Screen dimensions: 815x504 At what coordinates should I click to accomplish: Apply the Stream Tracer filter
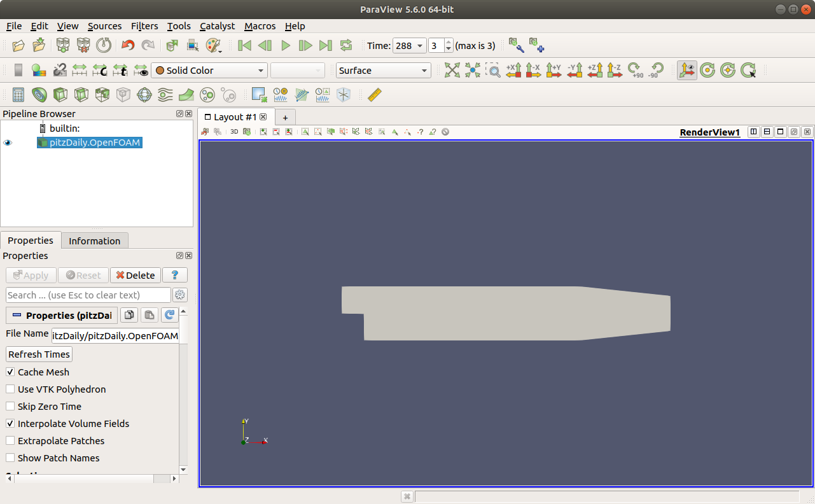(165, 95)
